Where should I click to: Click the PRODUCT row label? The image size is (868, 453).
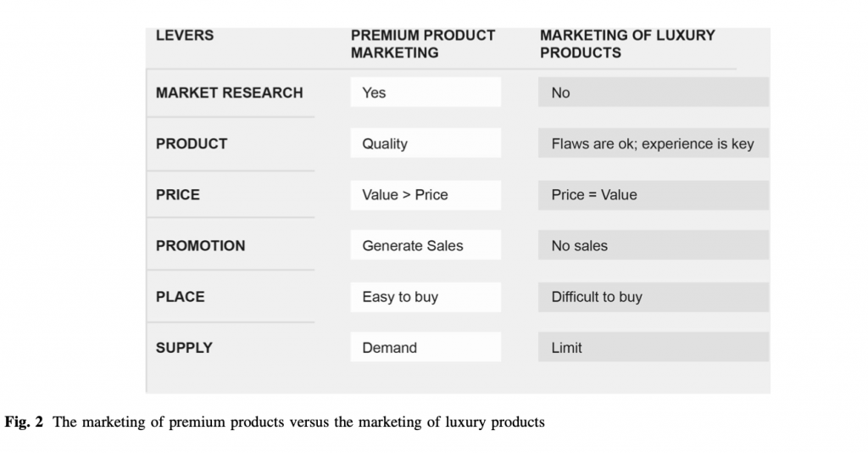pos(192,143)
